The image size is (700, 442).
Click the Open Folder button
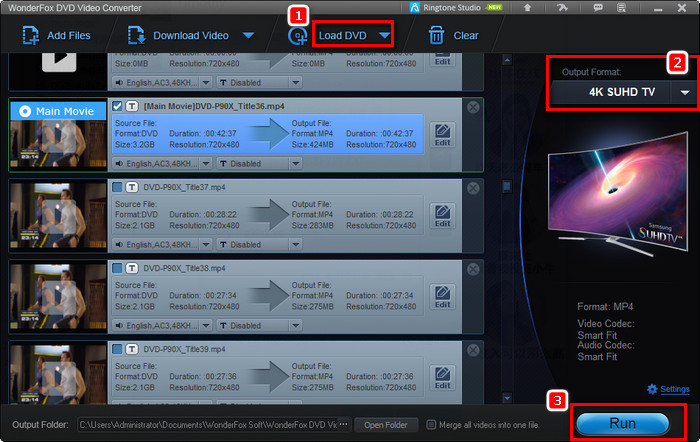(386, 425)
